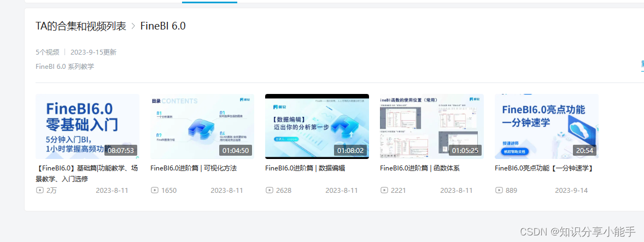Image resolution: width=644 pixels, height=242 pixels.
Task: Click the 2023-9-14 upload date
Action: pyautogui.click(x=571, y=190)
